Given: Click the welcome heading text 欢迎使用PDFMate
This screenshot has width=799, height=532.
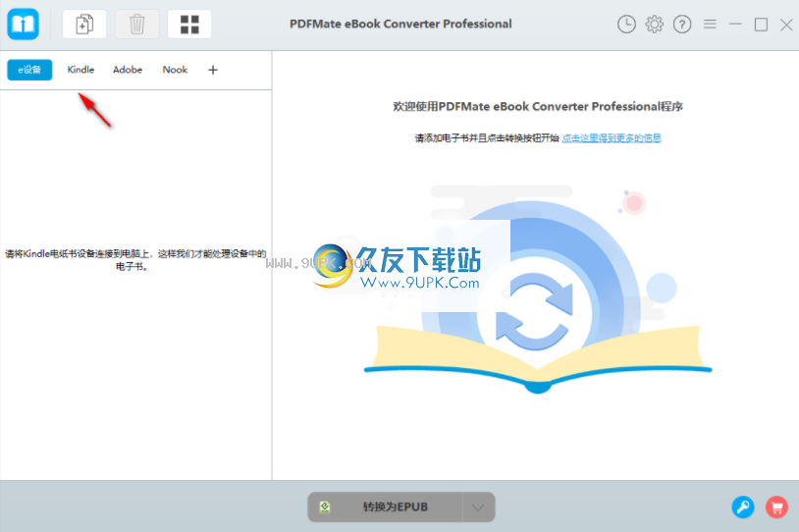Looking at the screenshot, I should click(538, 107).
